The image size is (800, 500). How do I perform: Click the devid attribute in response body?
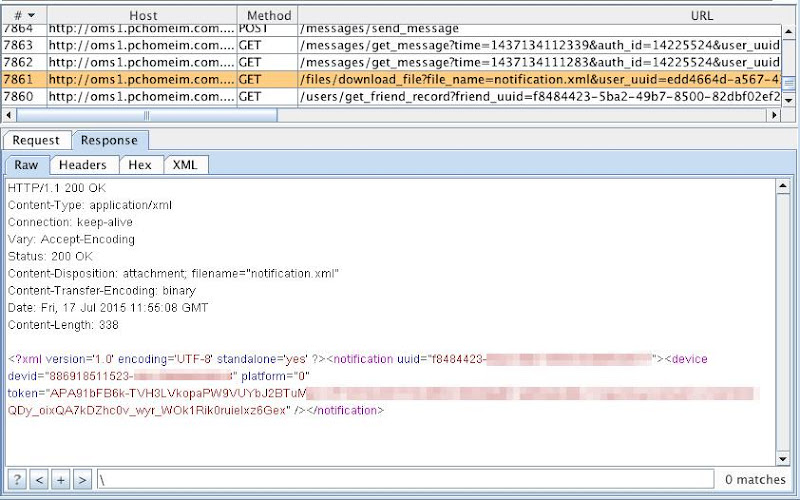pyautogui.click(x=122, y=377)
